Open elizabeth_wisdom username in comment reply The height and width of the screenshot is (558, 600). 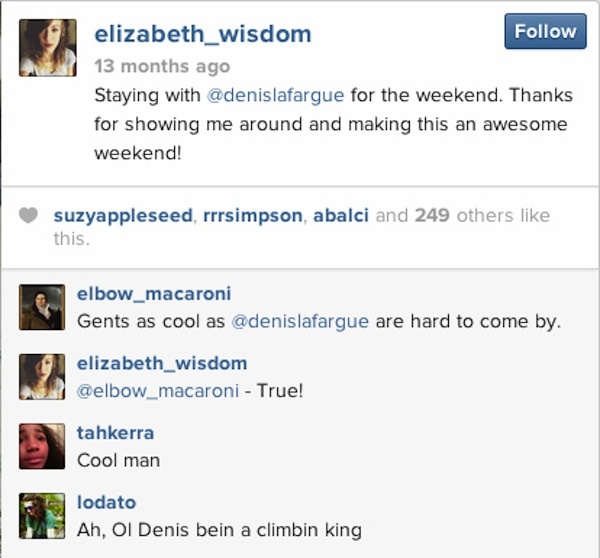click(161, 363)
